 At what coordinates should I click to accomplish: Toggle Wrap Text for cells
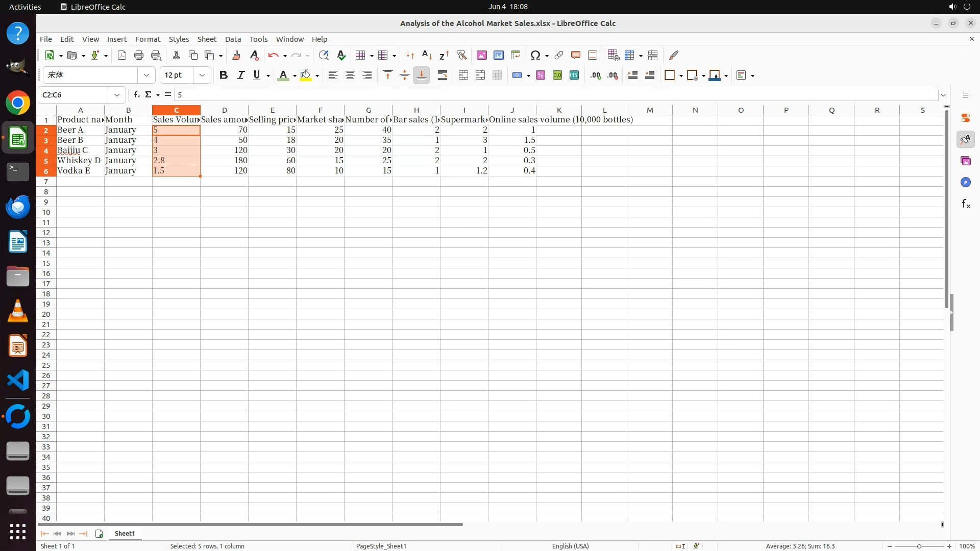[x=443, y=75]
